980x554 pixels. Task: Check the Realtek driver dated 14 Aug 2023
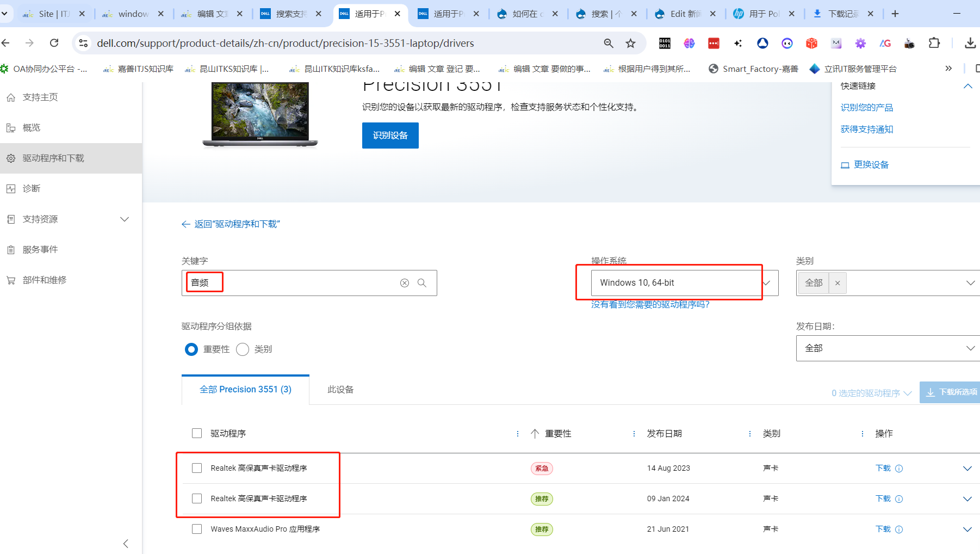[x=197, y=468]
